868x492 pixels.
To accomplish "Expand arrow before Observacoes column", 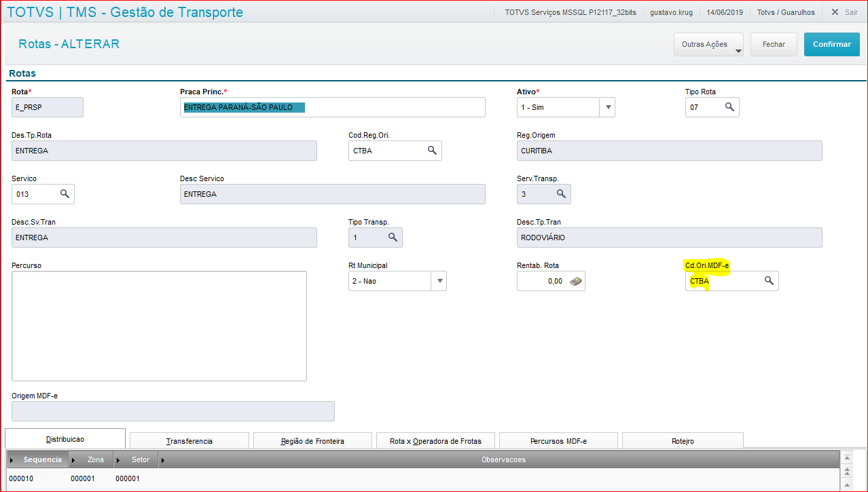I will tap(163, 460).
